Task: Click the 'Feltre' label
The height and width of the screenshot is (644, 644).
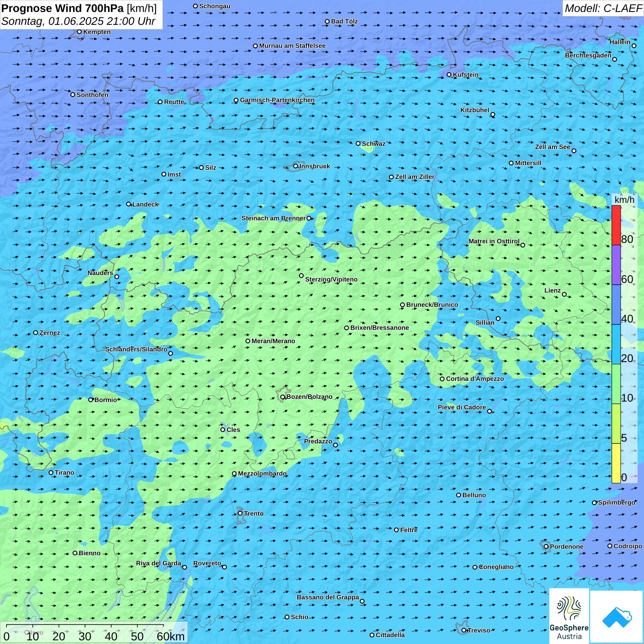Action: pos(408,530)
